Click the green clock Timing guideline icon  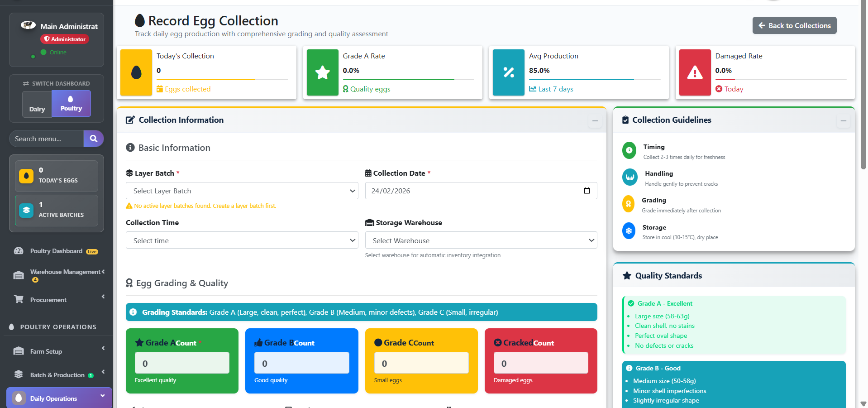coord(629,150)
